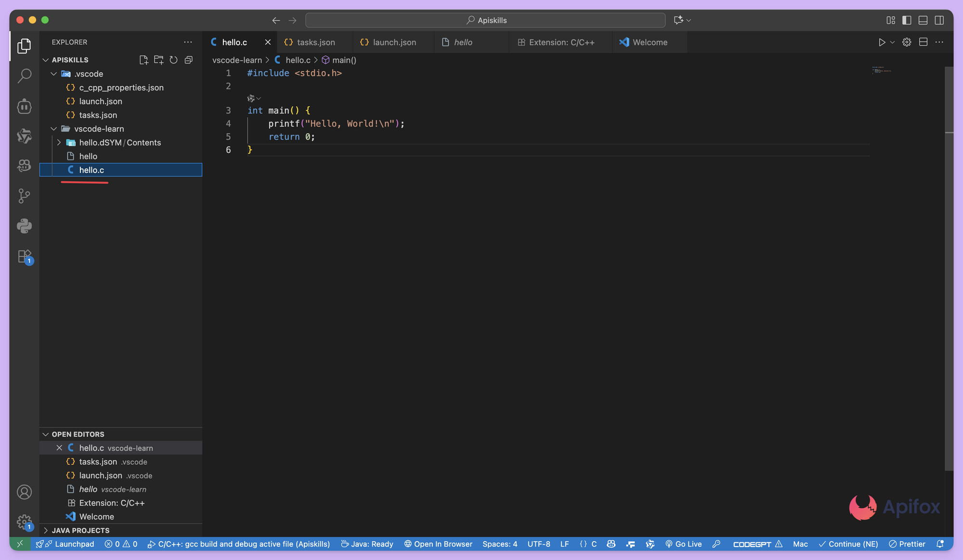
Task: Expand the JAVA PROJECTS section
Action: [x=46, y=530]
